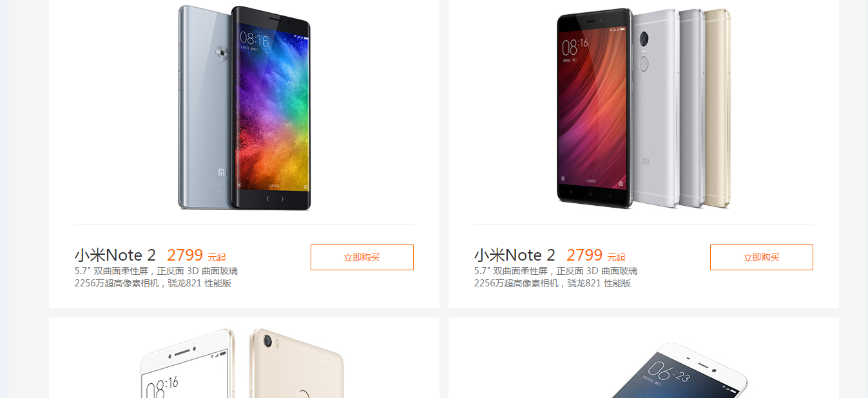Select the silver back phone with fingerprint sensor

(x=655, y=108)
